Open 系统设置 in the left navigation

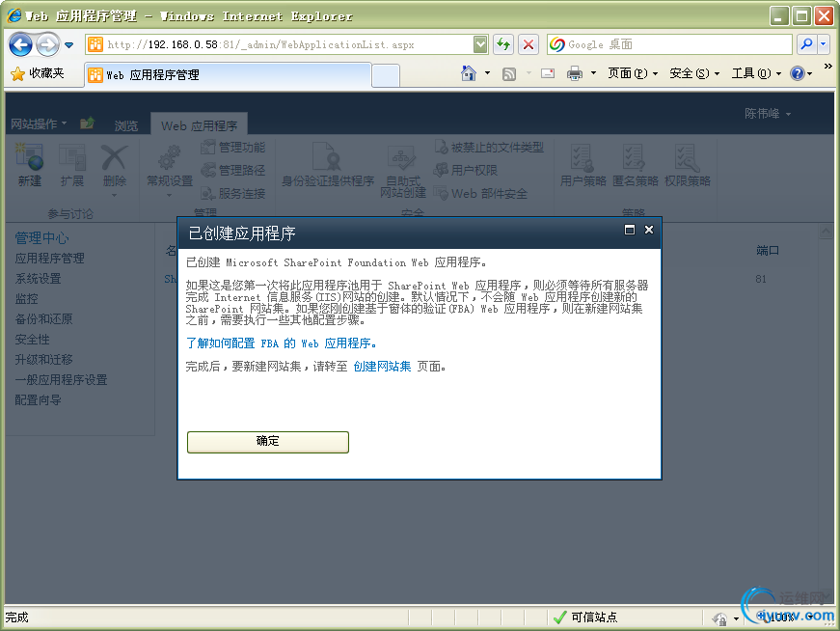[38, 279]
